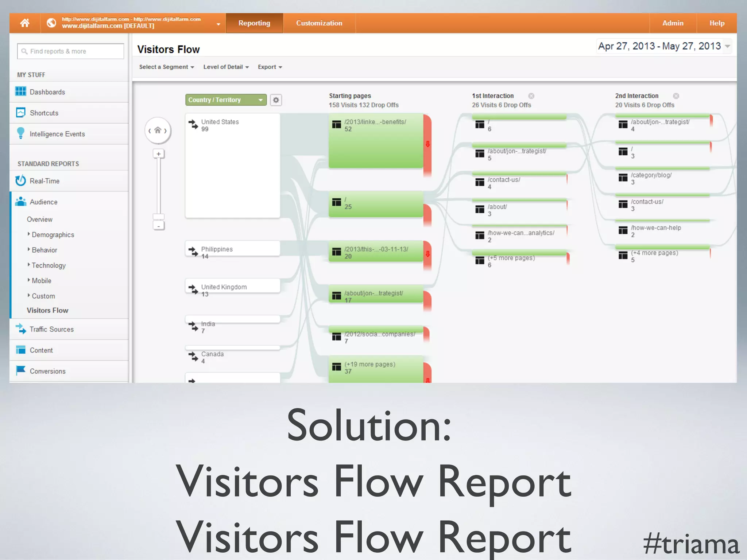Click the Home icon in orange bar
Image resolution: width=747 pixels, height=560 pixels.
25,23
